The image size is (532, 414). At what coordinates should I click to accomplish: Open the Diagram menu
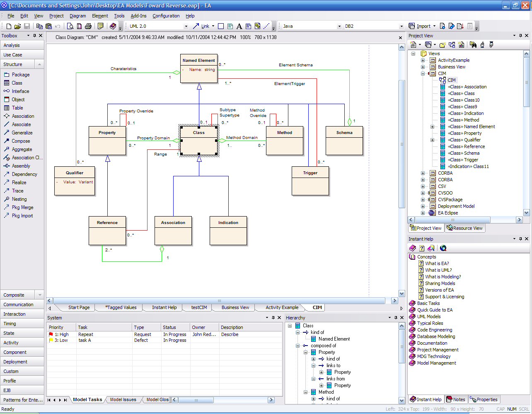[77, 16]
